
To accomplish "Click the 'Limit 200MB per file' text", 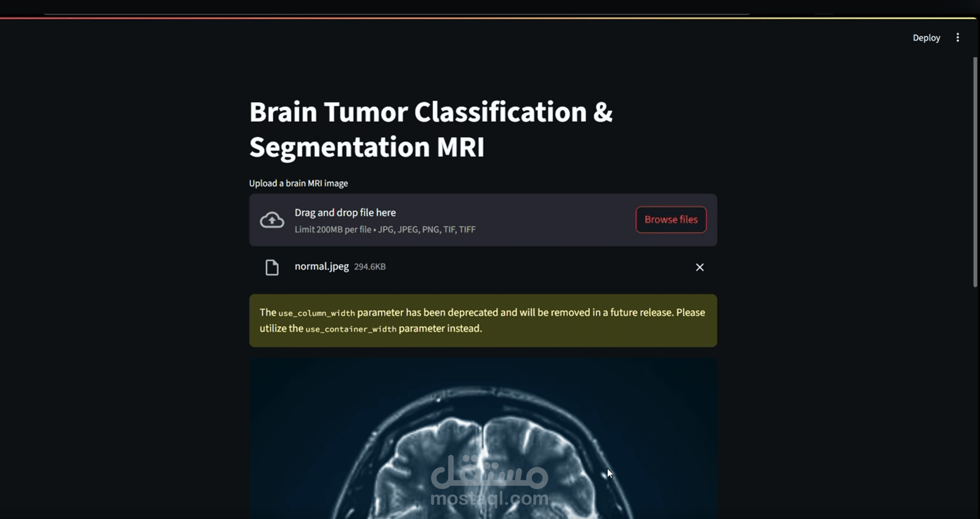I will click(x=332, y=230).
